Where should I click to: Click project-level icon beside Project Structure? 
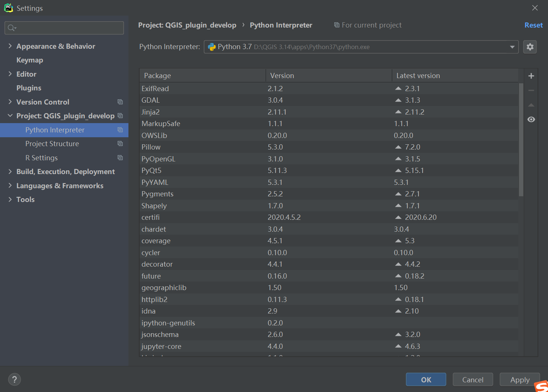click(120, 144)
